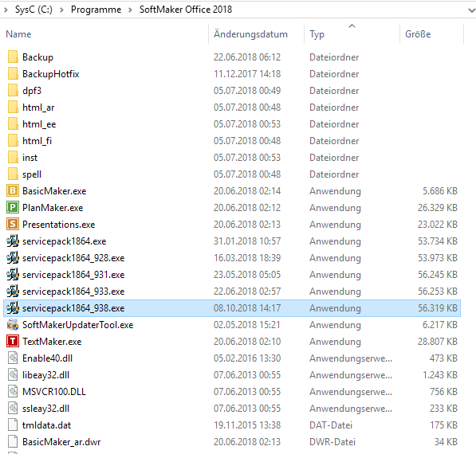This screenshot has width=476, height=454.
Task: Expand the chevron before SysC (C:)
Action: tap(6, 10)
